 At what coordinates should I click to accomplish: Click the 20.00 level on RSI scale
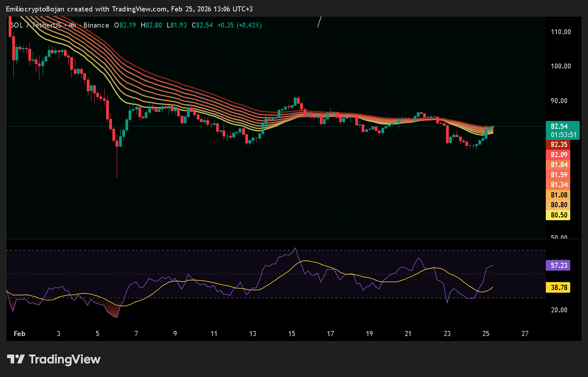click(x=559, y=310)
